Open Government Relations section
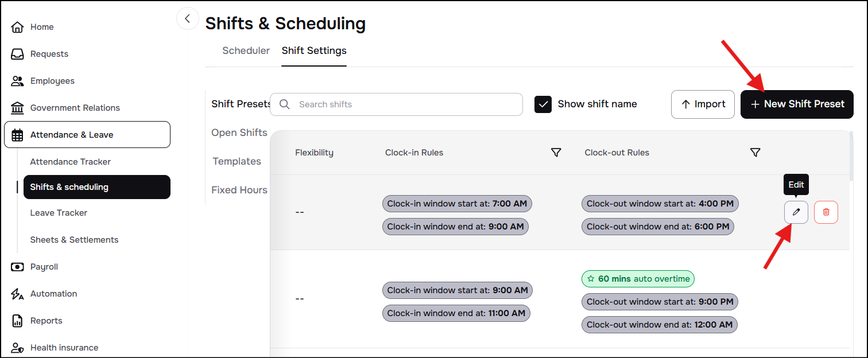868x358 pixels. [x=75, y=108]
